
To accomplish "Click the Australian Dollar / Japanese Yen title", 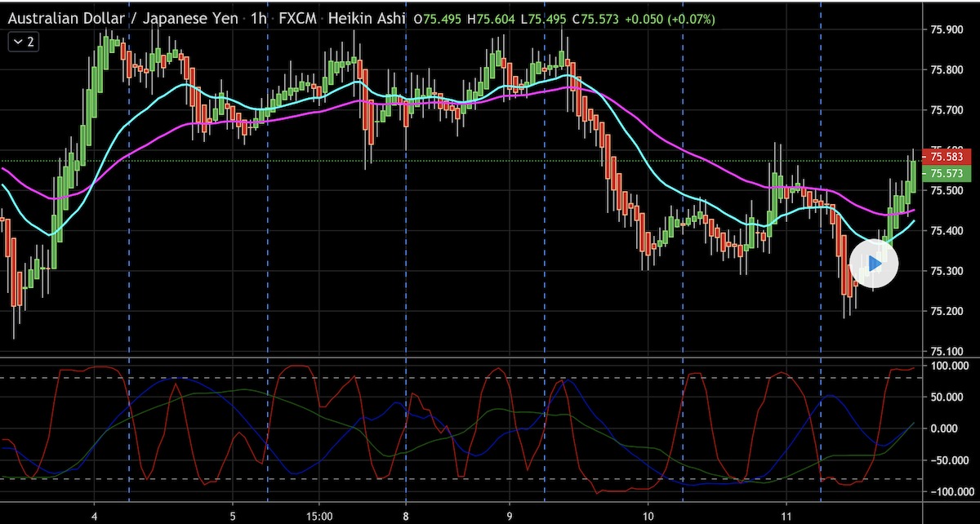I will (123, 18).
